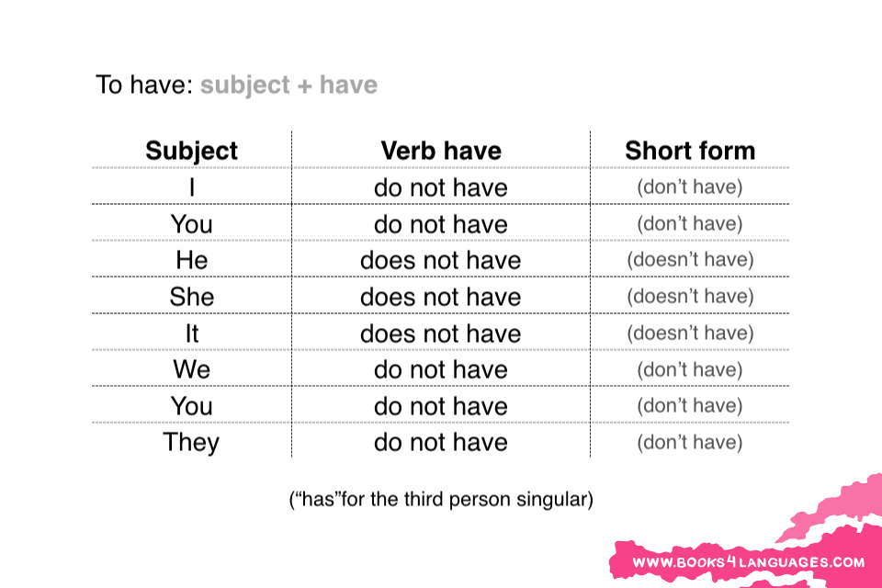Click '(don't have)' in the They row

[690, 442]
